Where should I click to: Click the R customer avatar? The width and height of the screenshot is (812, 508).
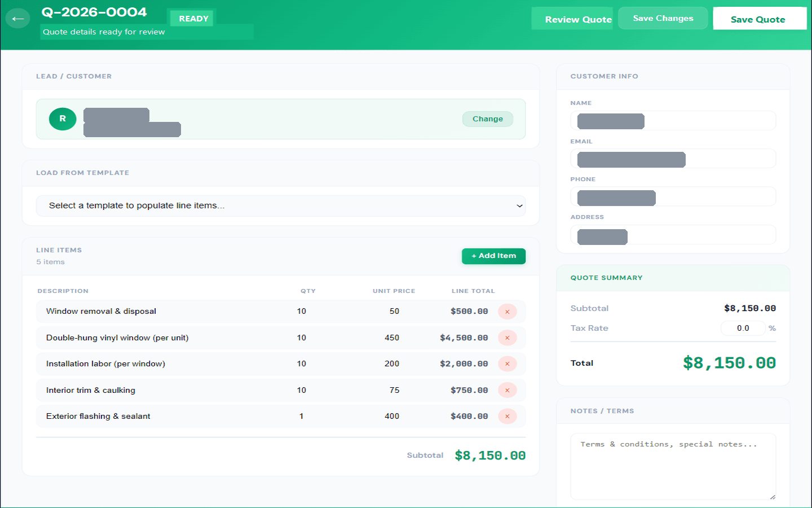pyautogui.click(x=63, y=119)
